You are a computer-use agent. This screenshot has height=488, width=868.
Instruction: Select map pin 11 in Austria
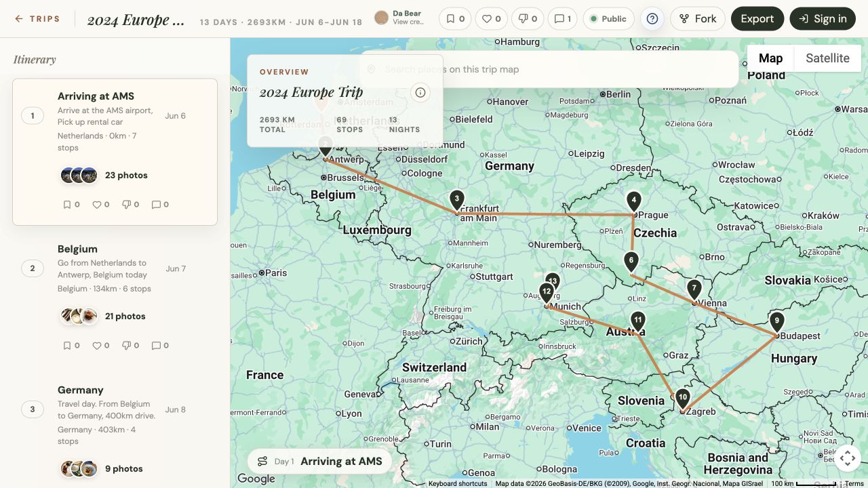click(637, 321)
